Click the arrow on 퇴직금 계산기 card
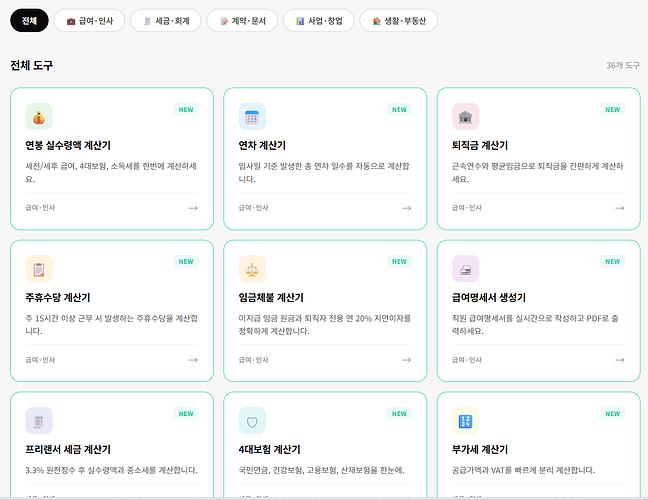Screen dimensions: 648x500 pyautogui.click(x=619, y=208)
